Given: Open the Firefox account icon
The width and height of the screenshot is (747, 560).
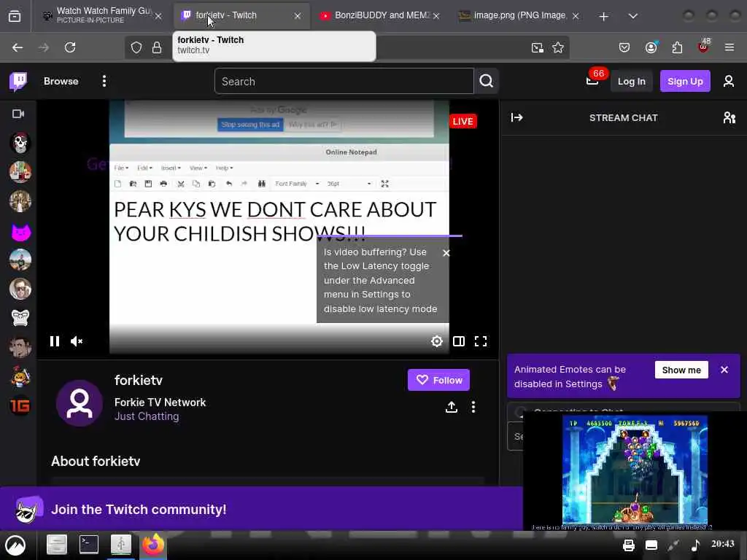Looking at the screenshot, I should coord(651,47).
